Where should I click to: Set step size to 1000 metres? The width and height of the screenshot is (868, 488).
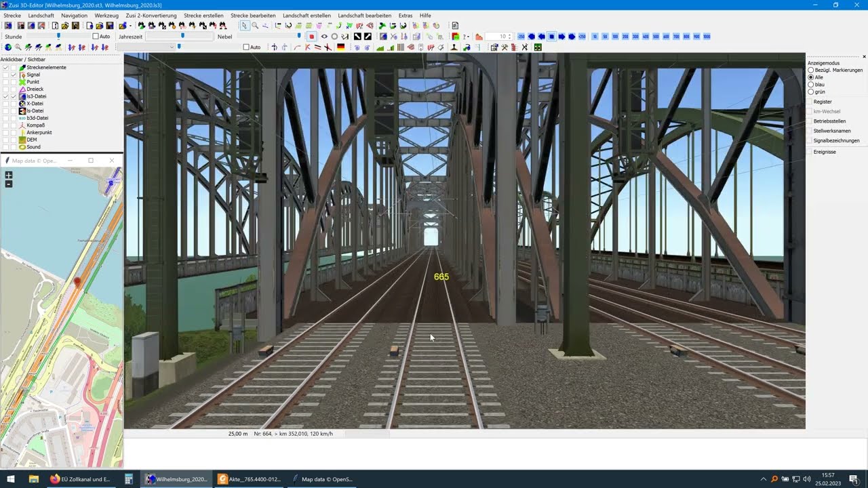pos(707,37)
